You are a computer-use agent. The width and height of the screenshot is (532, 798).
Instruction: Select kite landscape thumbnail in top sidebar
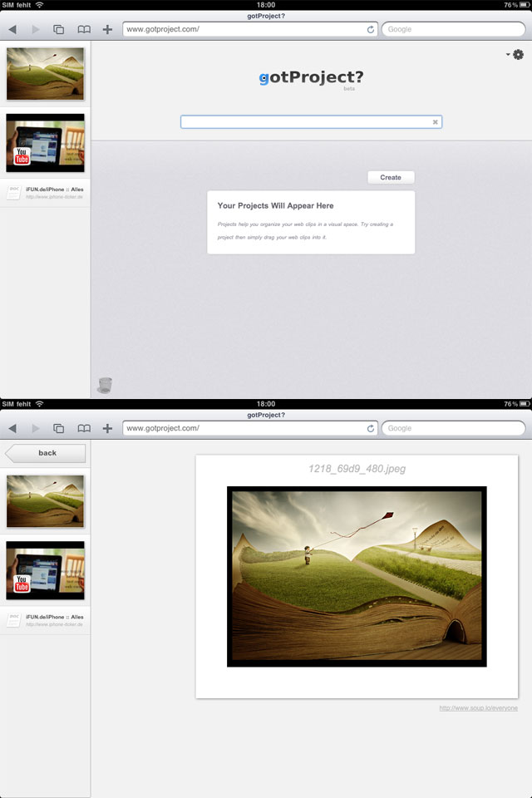tap(46, 74)
